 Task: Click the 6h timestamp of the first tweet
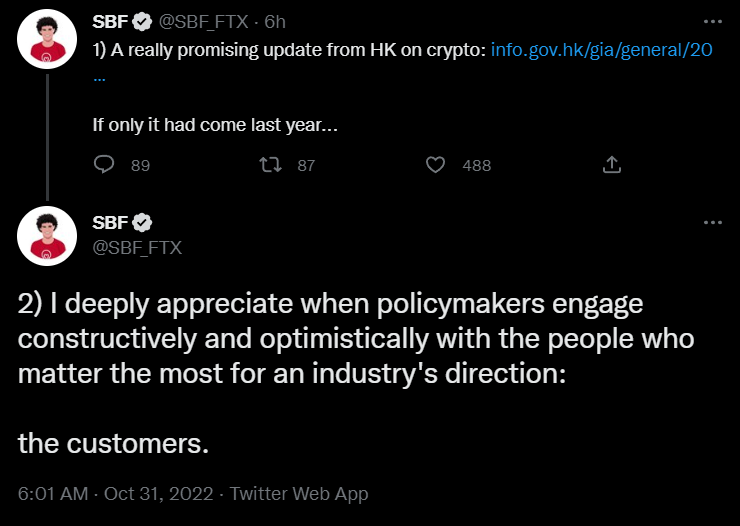[275, 21]
